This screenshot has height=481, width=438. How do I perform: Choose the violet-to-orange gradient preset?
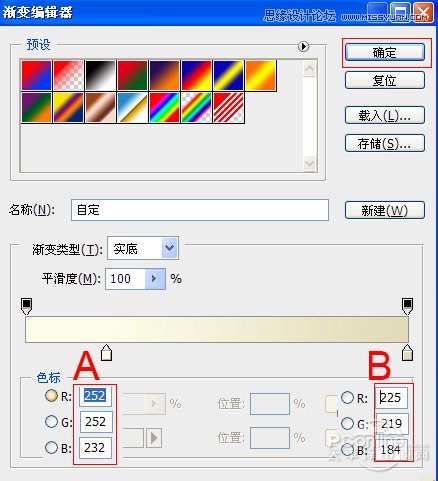pyautogui.click(x=165, y=75)
